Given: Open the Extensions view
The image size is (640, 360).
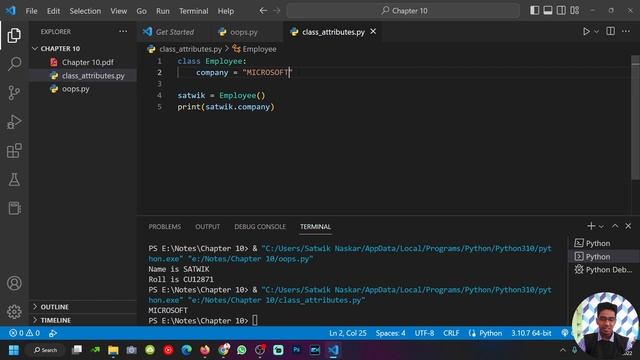Looking at the screenshot, I should pos(14,151).
